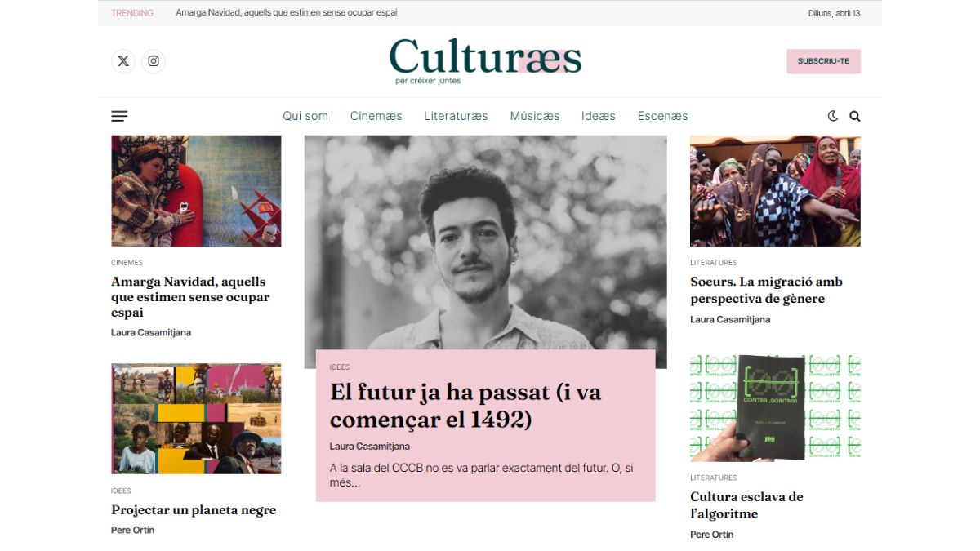Click the Culturæs logo
The height and width of the screenshot is (551, 980).
click(x=485, y=61)
